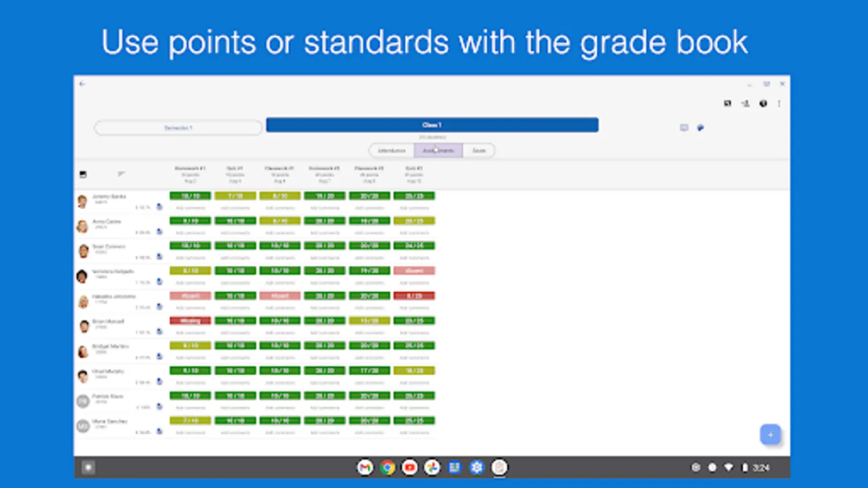Open Chad Murphy's student photo
This screenshot has width=868, height=488.
82,376
